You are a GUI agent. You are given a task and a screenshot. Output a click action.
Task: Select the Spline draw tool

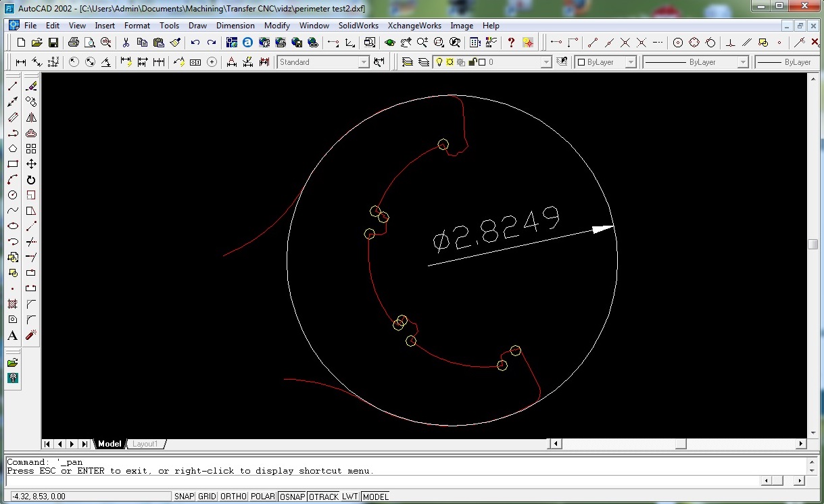point(13,211)
